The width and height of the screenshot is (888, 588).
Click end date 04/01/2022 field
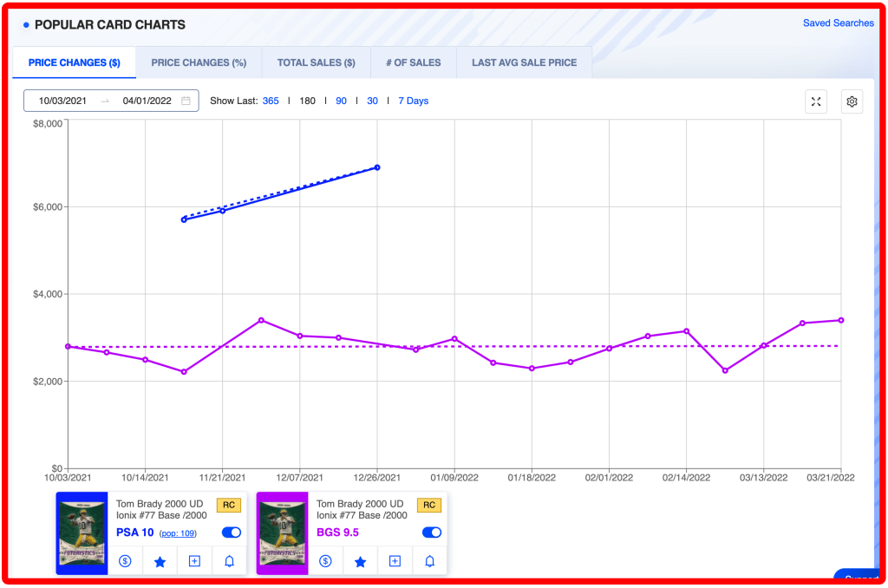(147, 101)
